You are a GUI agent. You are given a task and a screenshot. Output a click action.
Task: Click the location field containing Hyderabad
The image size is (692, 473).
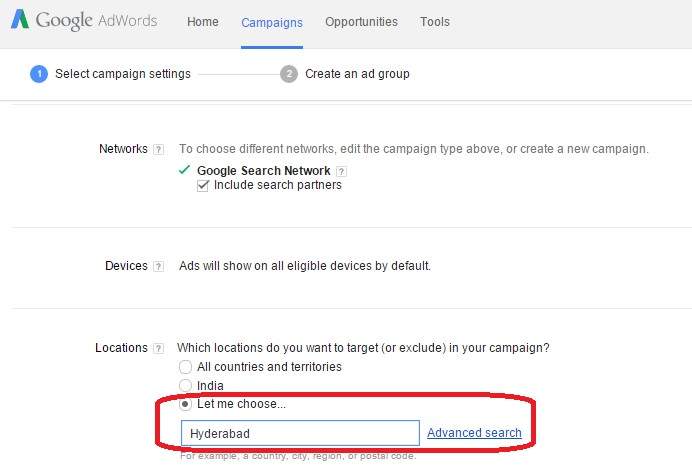(300, 433)
